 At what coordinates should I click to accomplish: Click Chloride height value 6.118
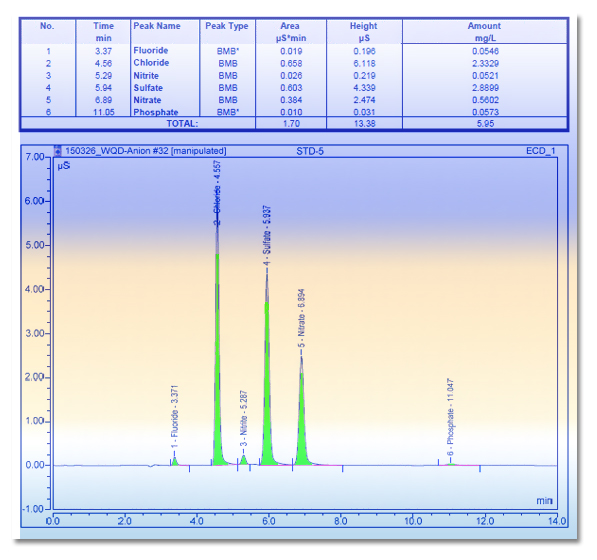point(364,64)
